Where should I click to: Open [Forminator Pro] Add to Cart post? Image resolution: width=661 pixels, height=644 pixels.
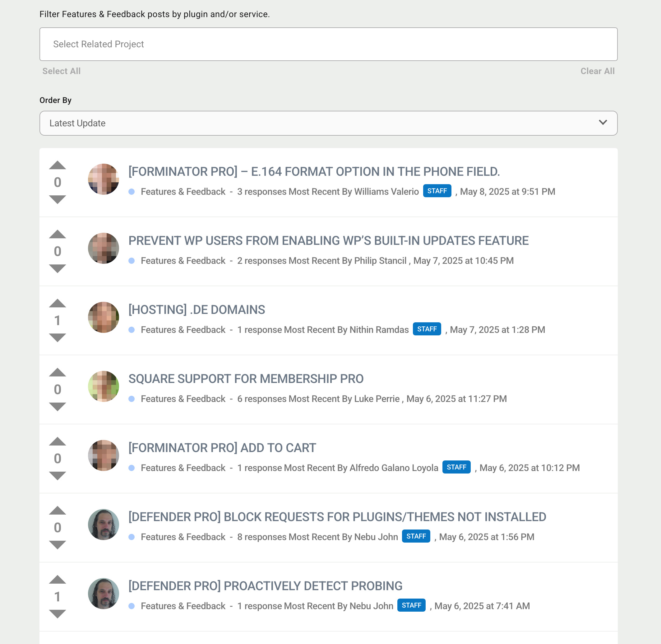[x=222, y=448]
